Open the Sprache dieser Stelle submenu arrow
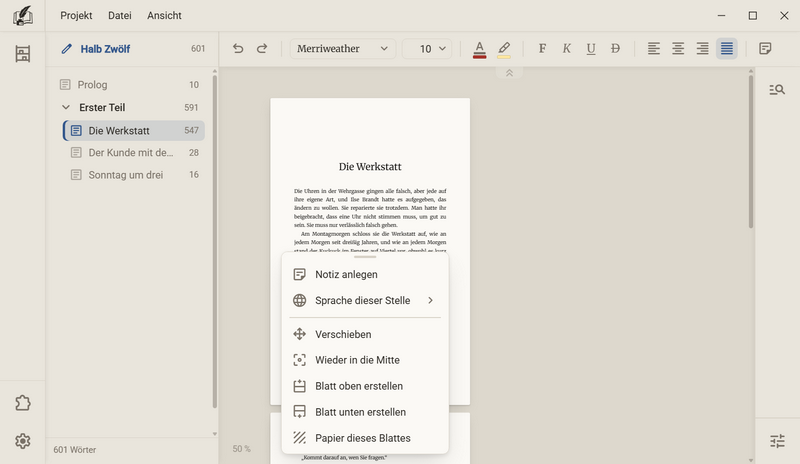The height and width of the screenshot is (464, 800). click(x=431, y=300)
